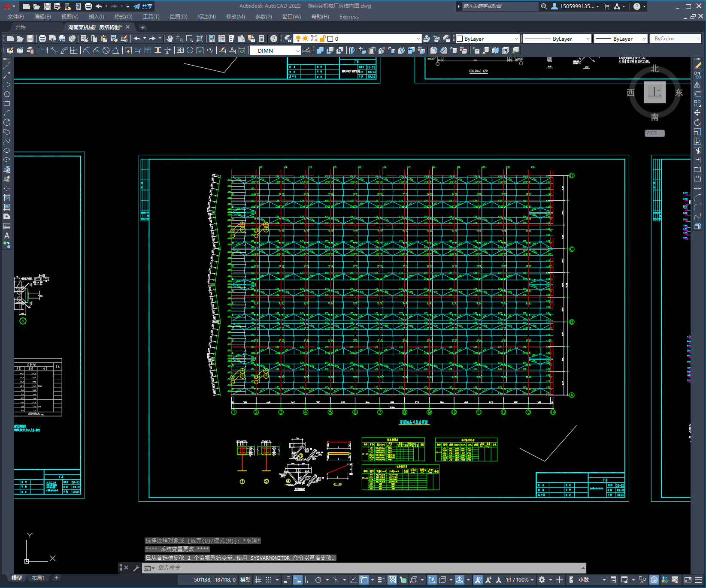Open the 标注(N) menu
This screenshot has width=706, height=588.
point(206,17)
